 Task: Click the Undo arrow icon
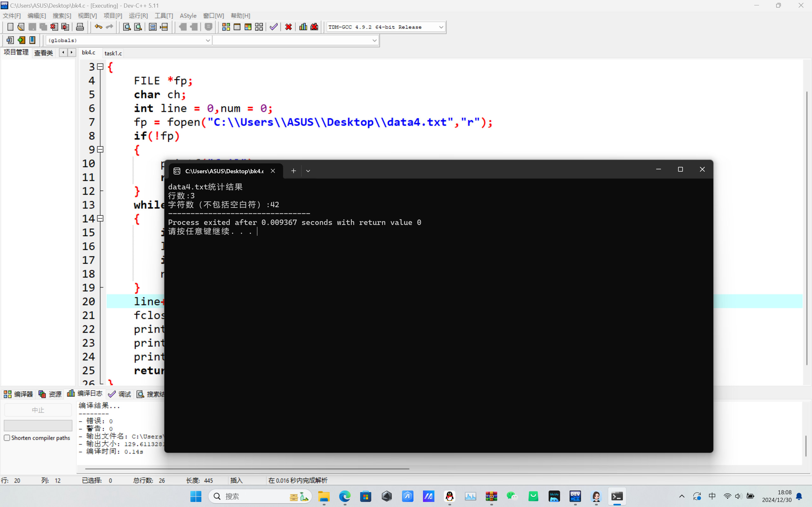tap(98, 27)
